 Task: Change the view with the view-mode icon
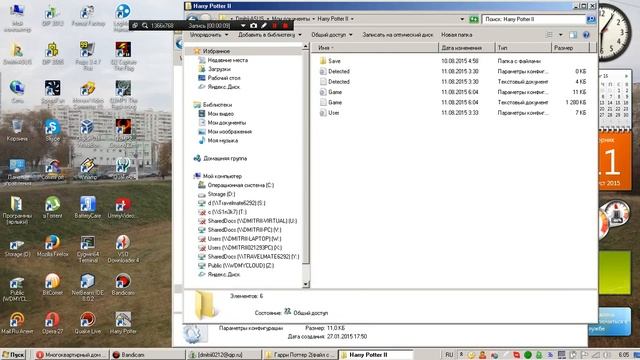click(549, 35)
